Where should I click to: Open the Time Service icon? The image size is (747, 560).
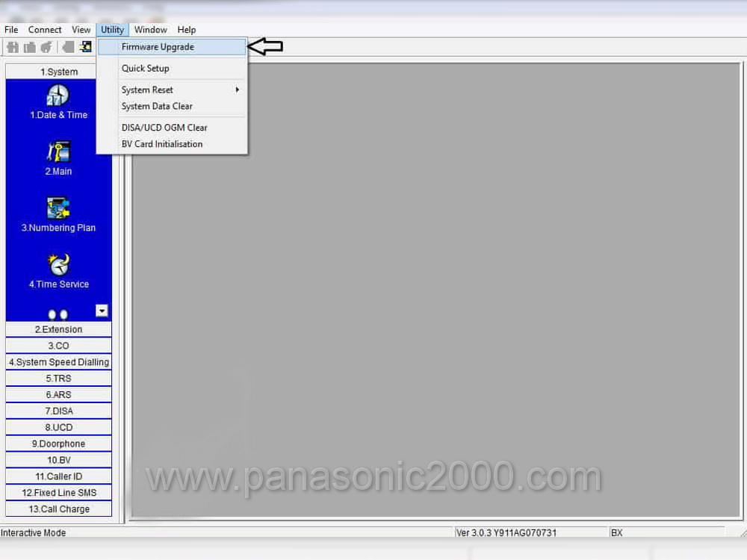click(x=58, y=264)
